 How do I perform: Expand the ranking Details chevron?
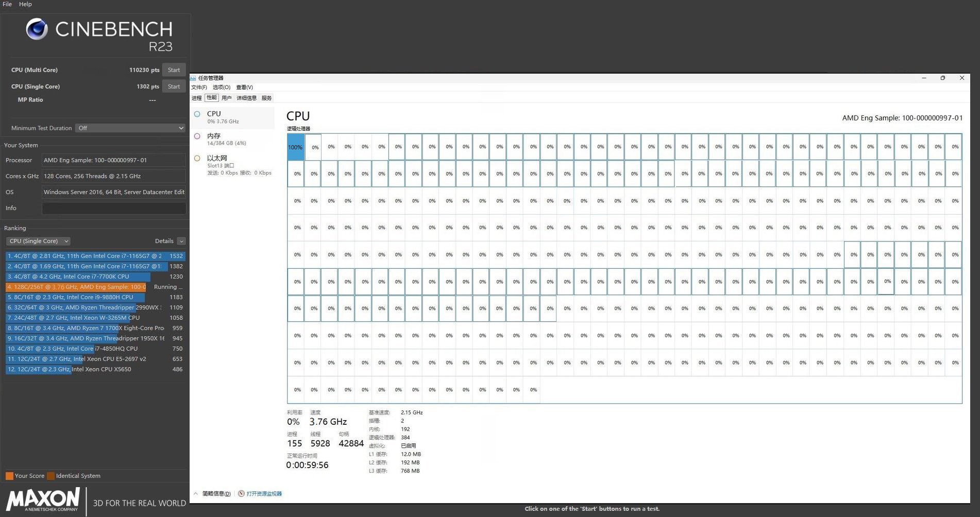point(181,241)
